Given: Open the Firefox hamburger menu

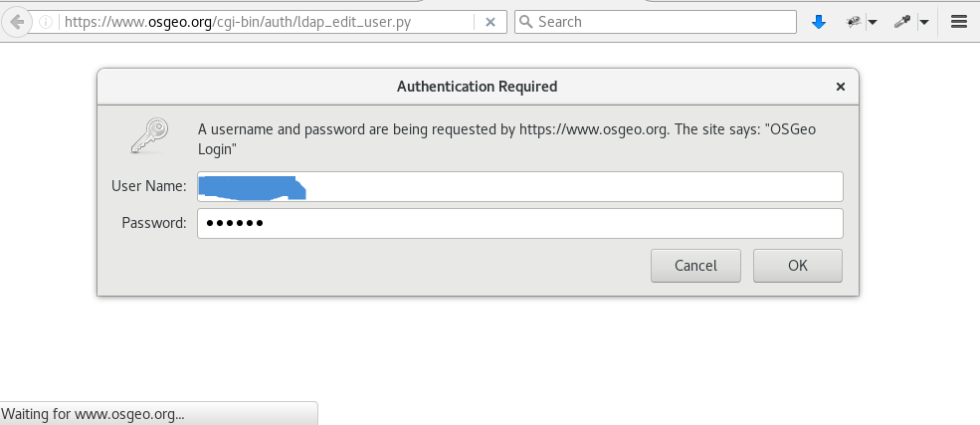Looking at the screenshot, I should [x=959, y=21].
